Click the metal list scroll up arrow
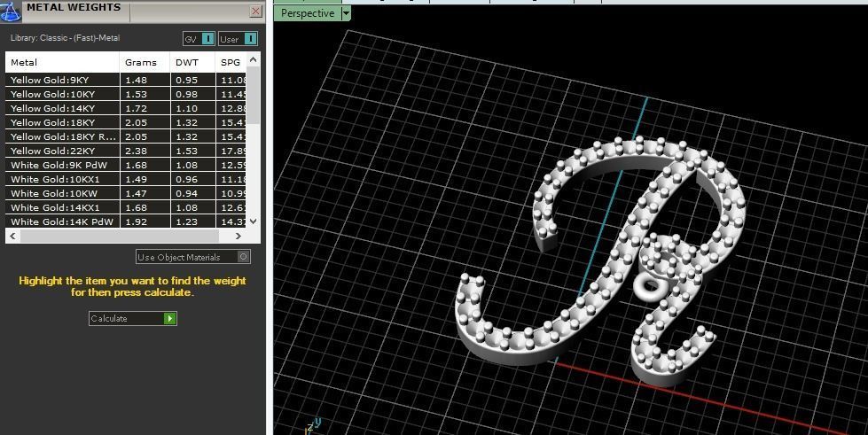 tap(253, 59)
